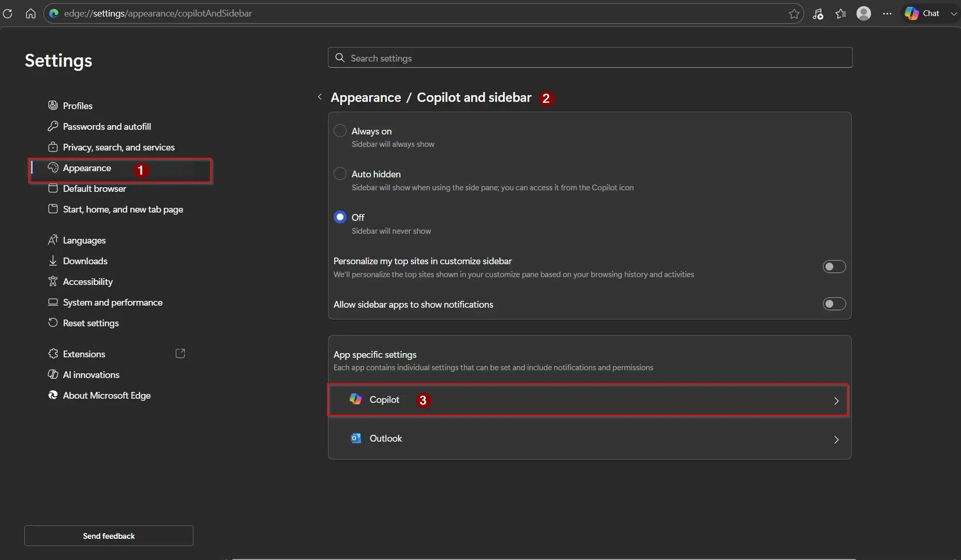Go to System and performance settings
Screen dimensions: 961x560
(x=112, y=302)
